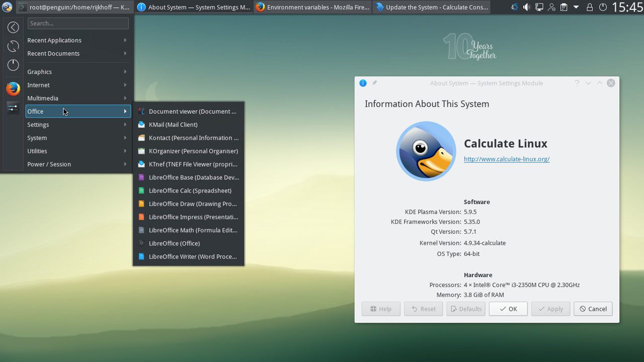Viewport: 644px width, 362px height.
Task: Pin the About System window
Action: (x=374, y=83)
